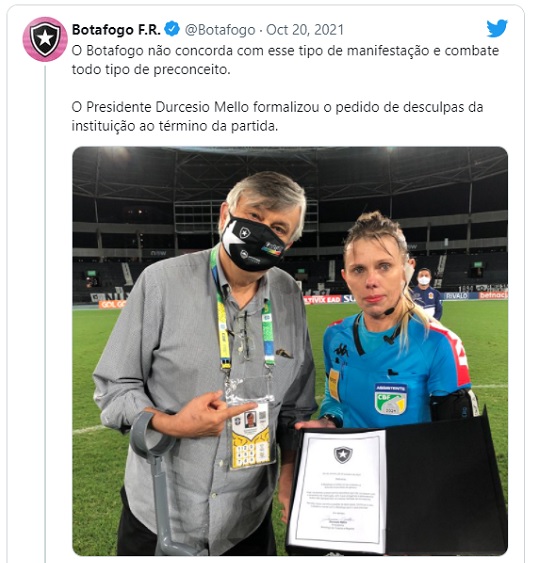Click the CBF badge on the blue jersey
Image resolution: width=535 pixels, height=563 pixels.
pyautogui.click(x=390, y=399)
